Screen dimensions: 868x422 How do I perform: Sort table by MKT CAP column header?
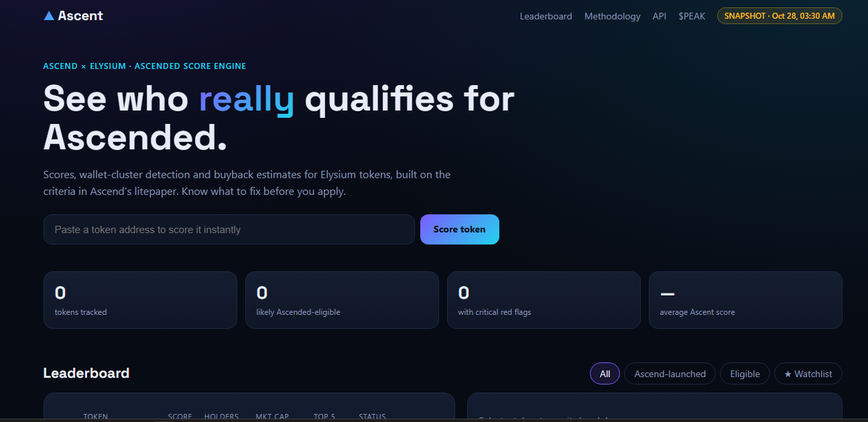click(272, 417)
